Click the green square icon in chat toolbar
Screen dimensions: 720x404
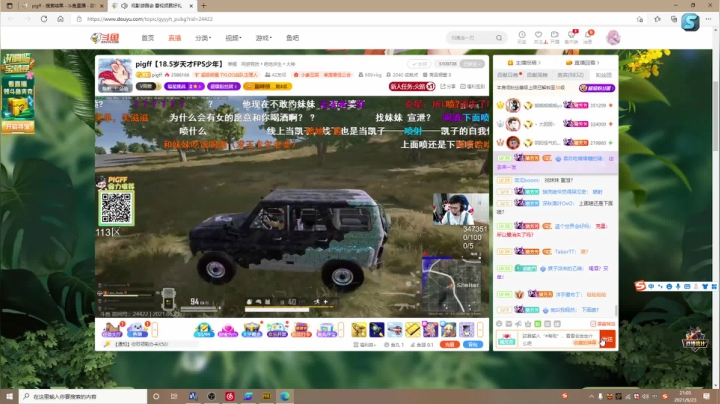pyautogui.click(x=538, y=324)
